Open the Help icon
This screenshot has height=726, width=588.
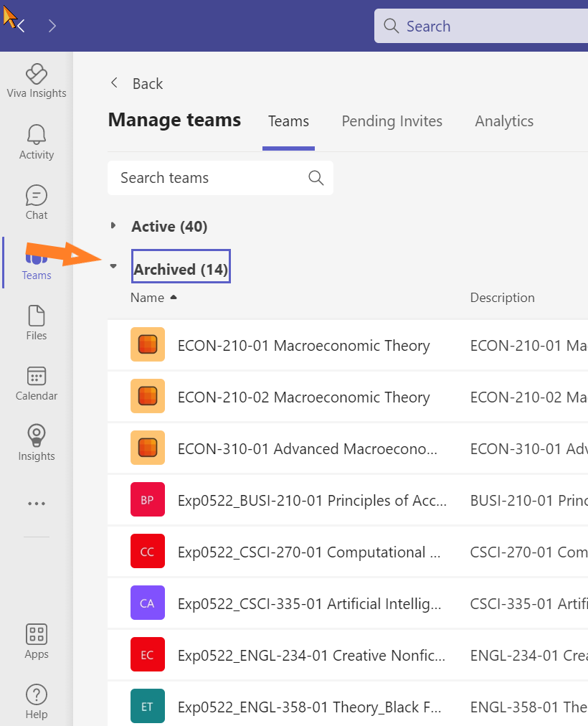click(x=37, y=702)
